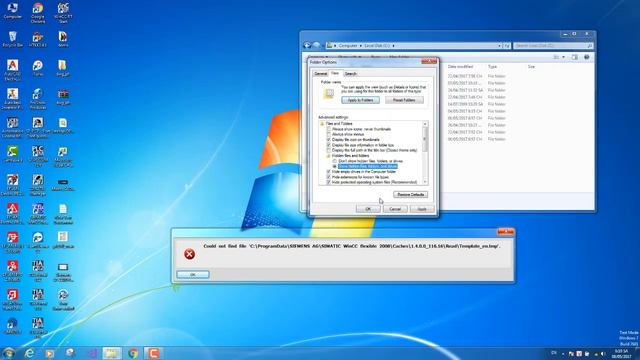Screen dimensions: 640x360
Task: Go forward in the Explorer window
Action: point(316,45)
